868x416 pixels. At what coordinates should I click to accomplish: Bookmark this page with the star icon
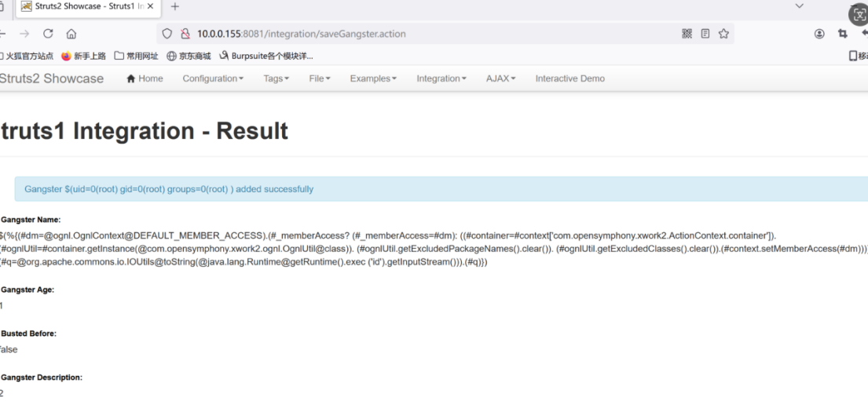pyautogui.click(x=723, y=34)
